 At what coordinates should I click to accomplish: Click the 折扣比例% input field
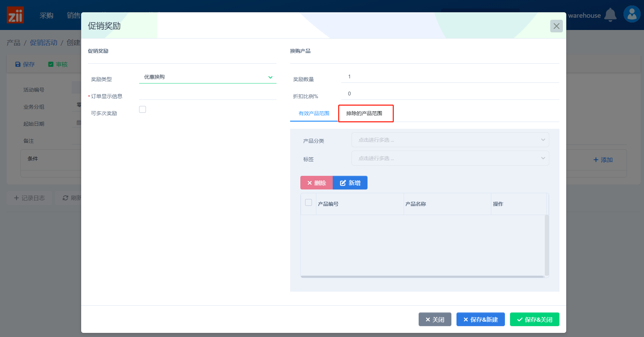tap(450, 94)
